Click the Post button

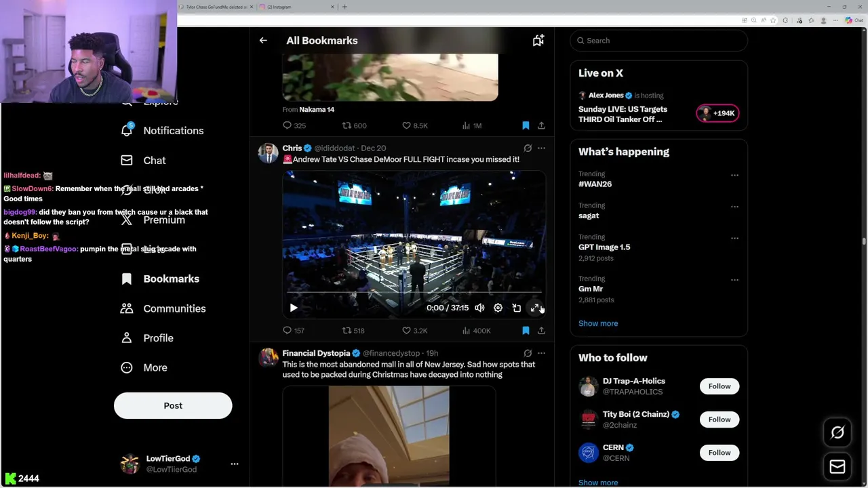(x=173, y=405)
